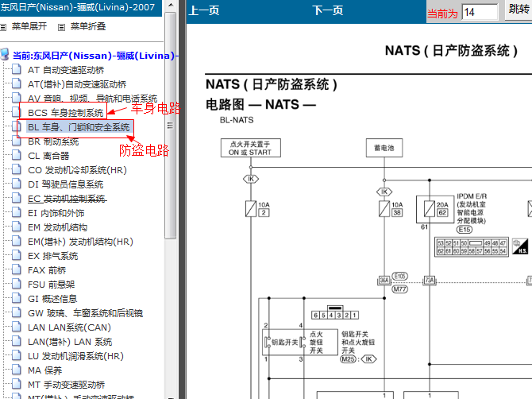Click the IPDM E/R module label

pos(472,208)
